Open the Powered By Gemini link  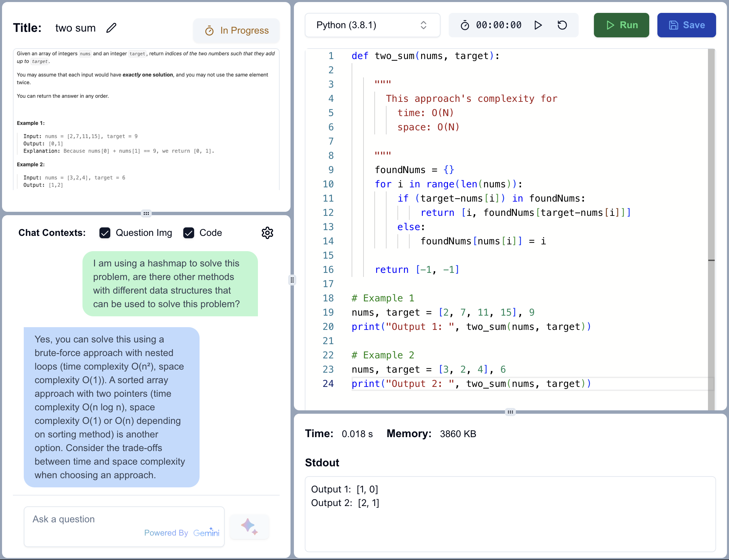click(x=182, y=533)
